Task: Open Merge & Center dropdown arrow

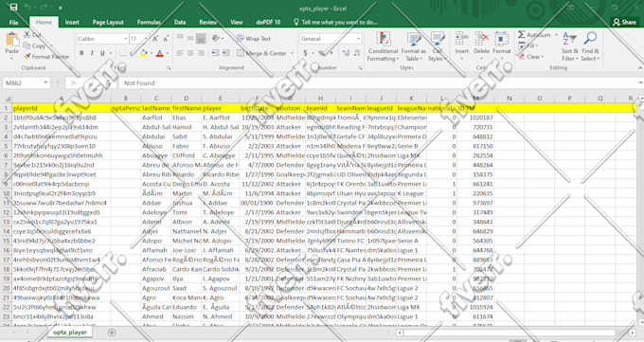Action: click(292, 53)
